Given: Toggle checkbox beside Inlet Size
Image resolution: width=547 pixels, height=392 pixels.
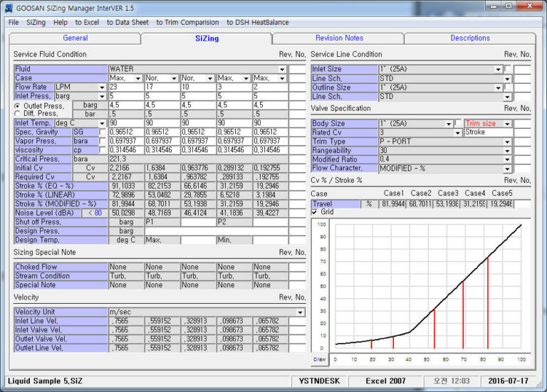Looking at the screenshot, I should 508,68.
